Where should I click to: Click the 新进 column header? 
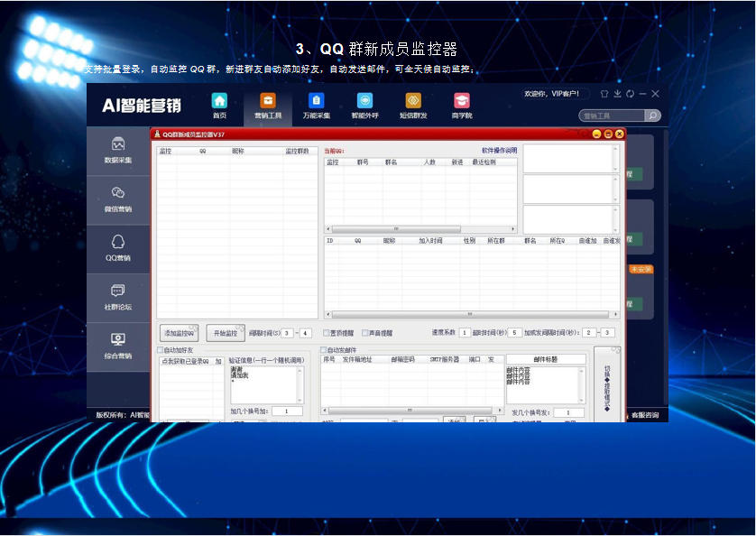(457, 162)
